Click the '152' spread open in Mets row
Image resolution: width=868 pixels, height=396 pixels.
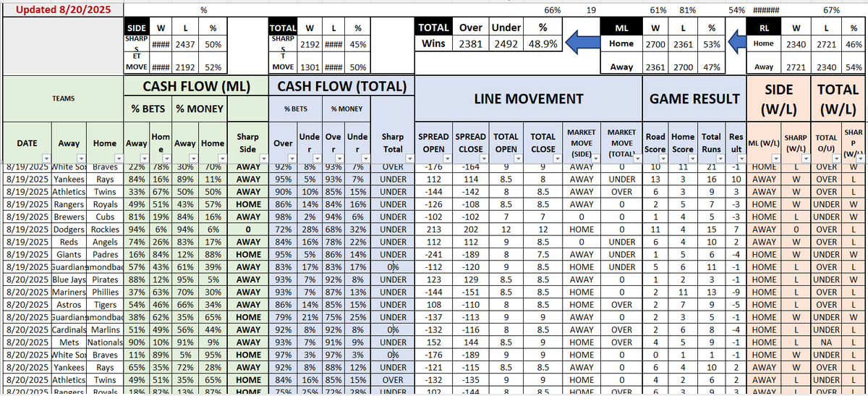pos(433,342)
